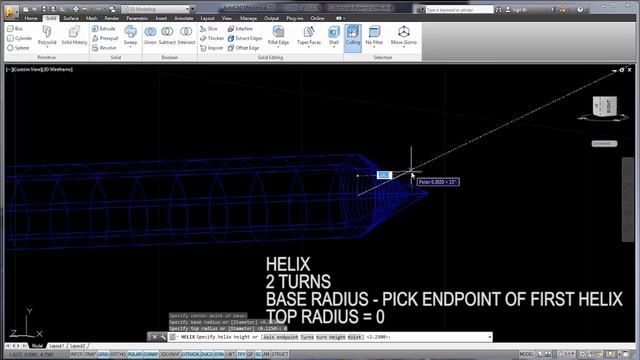The image size is (640, 360).
Task: Choose the tWist command option
Action: [x=354, y=337]
